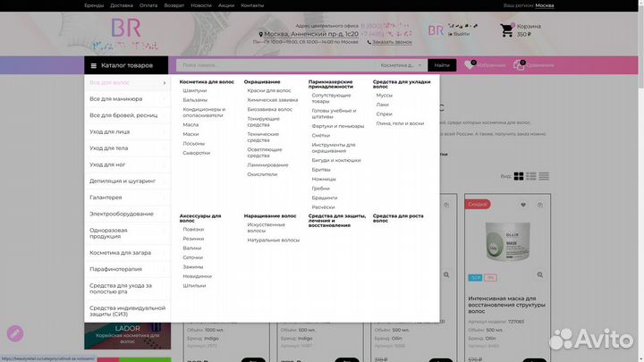644x362 pixels.
Task: Open Галантерея category
Action: 127,198
